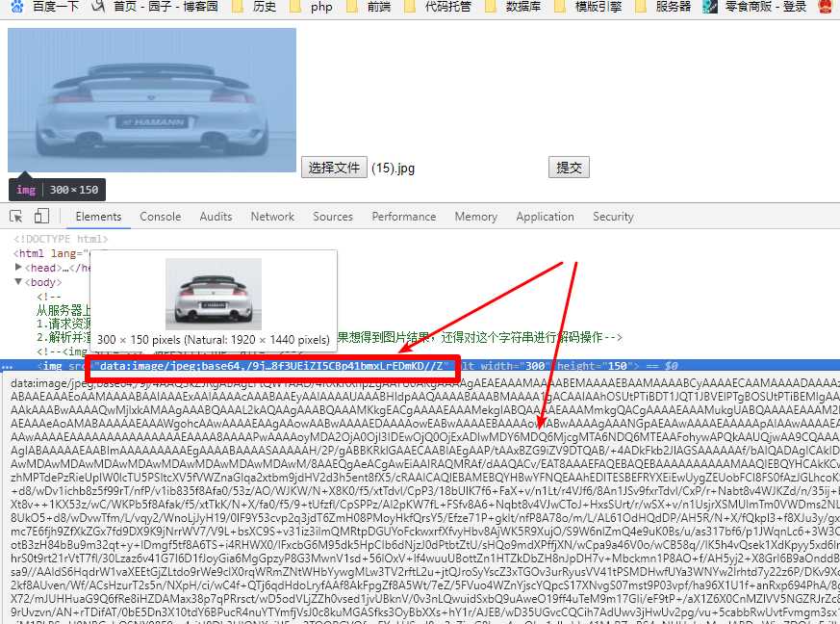Click the Baidu paw icon in bookmarks bar
The width and height of the screenshot is (840, 624).
tap(17, 7)
